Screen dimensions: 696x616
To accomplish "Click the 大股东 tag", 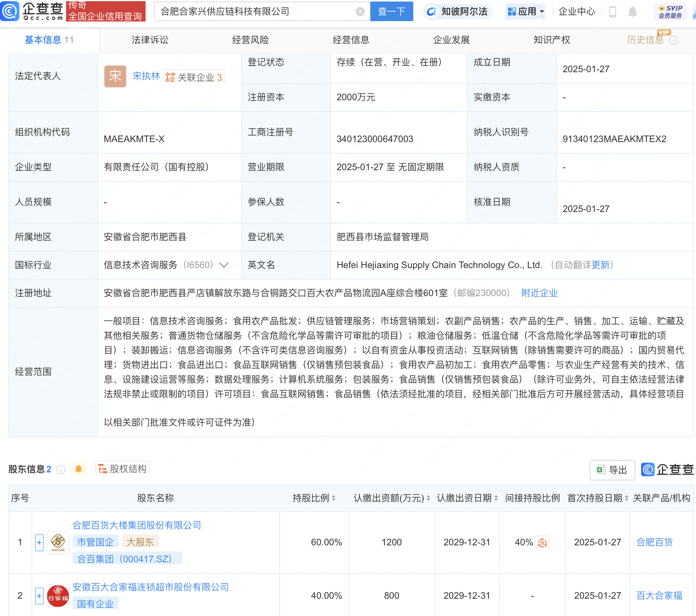I will click(140, 542).
